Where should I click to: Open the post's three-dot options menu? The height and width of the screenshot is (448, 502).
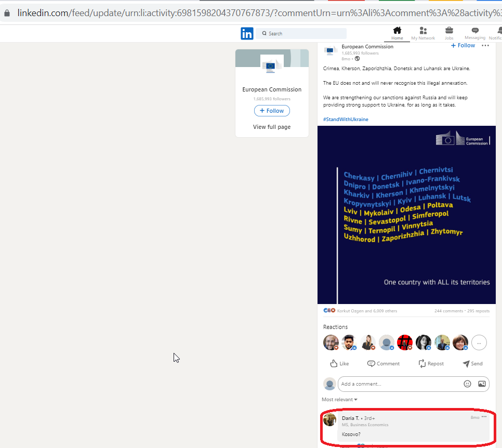click(x=485, y=45)
